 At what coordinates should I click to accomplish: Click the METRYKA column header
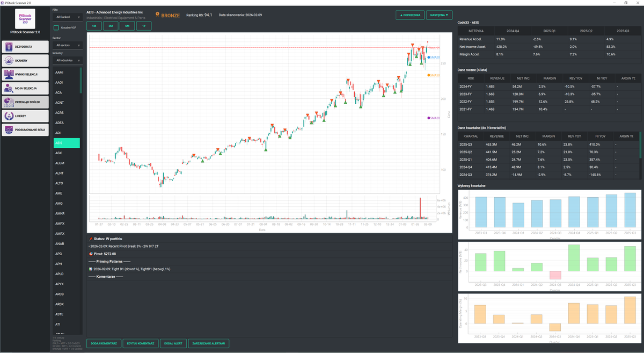click(475, 31)
